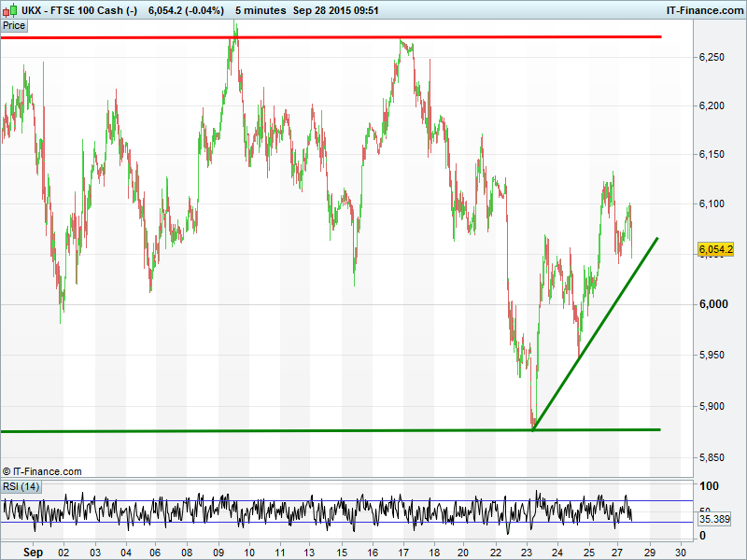Click the 35.389 RSI value tag

click(x=714, y=519)
